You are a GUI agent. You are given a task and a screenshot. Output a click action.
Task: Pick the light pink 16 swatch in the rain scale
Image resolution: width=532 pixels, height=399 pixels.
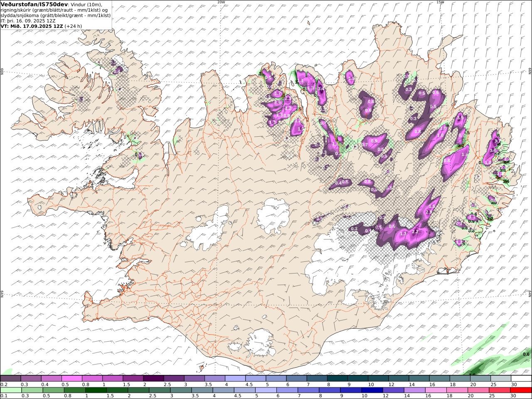click(436, 390)
